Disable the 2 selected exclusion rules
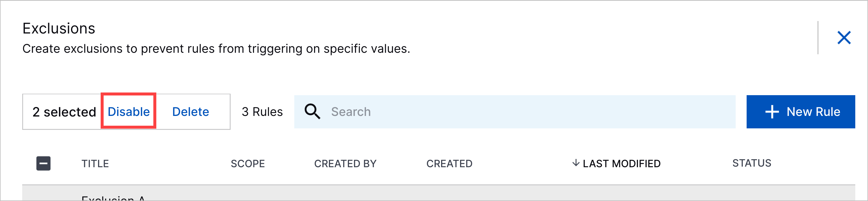Image resolution: width=868 pixels, height=201 pixels. [128, 112]
